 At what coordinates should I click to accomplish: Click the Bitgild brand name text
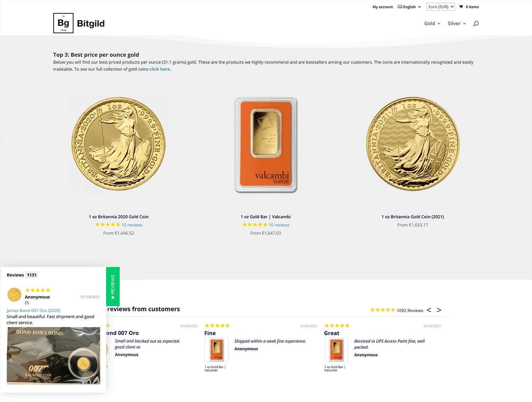[91, 23]
